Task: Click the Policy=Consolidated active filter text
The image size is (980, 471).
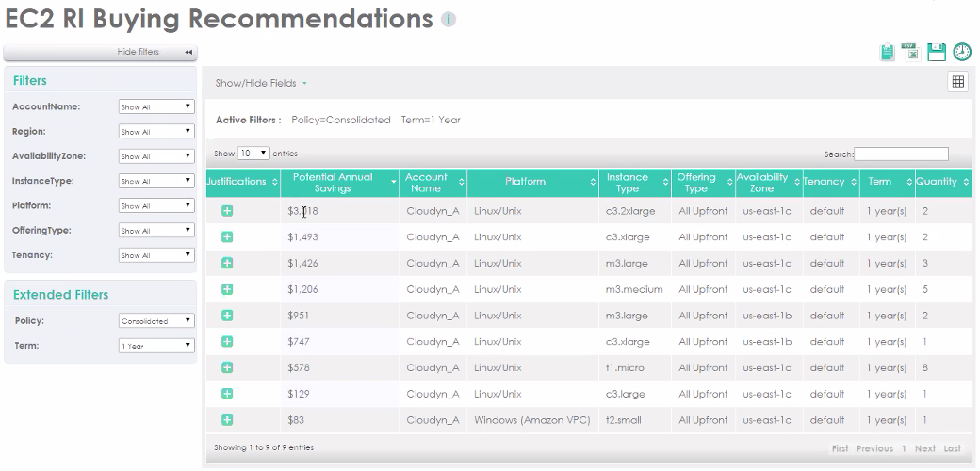Action: pos(340,120)
